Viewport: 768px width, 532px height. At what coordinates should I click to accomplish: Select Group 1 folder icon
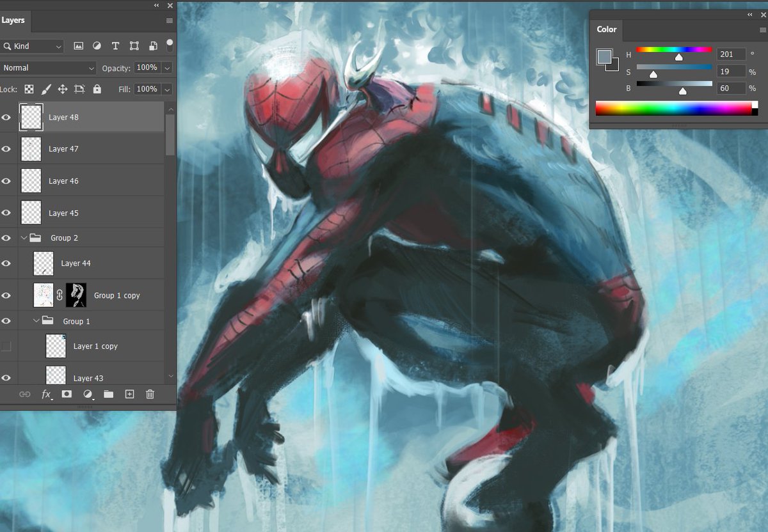coord(48,321)
